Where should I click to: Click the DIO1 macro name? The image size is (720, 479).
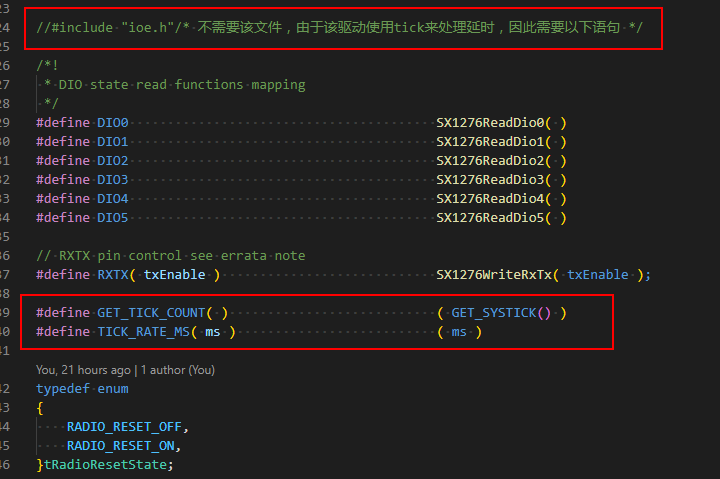(112, 141)
